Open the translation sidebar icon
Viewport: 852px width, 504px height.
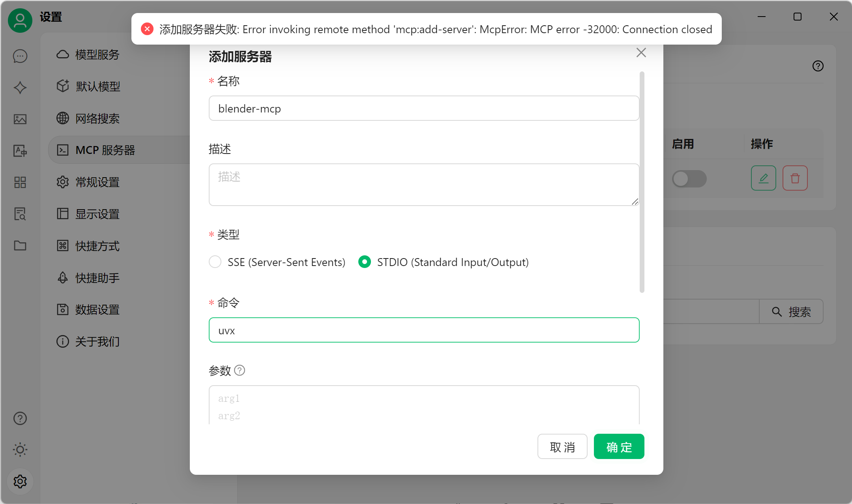click(20, 151)
